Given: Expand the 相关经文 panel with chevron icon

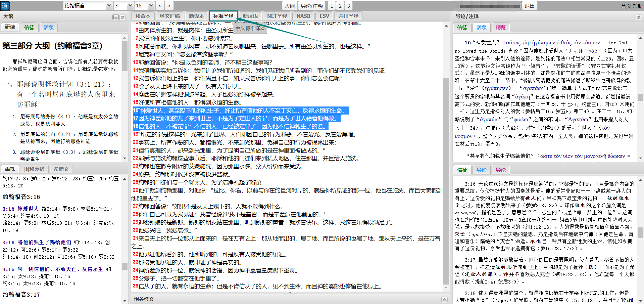Looking at the screenshot, I should tap(444, 299).
